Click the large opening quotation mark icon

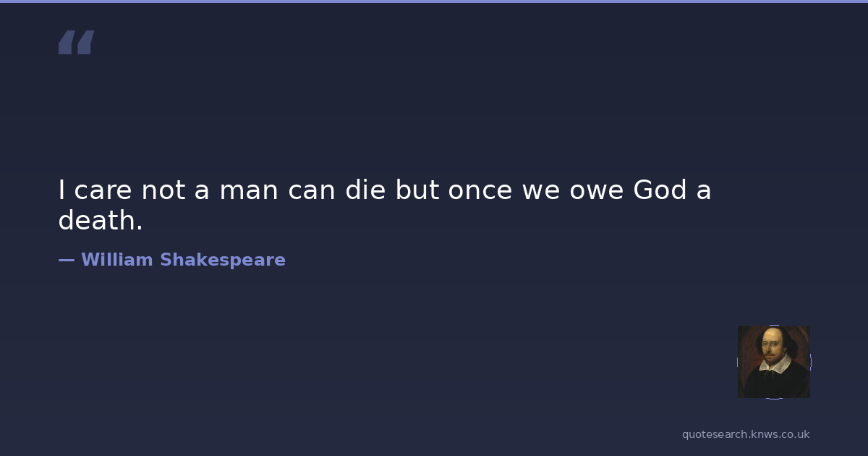click(x=76, y=43)
